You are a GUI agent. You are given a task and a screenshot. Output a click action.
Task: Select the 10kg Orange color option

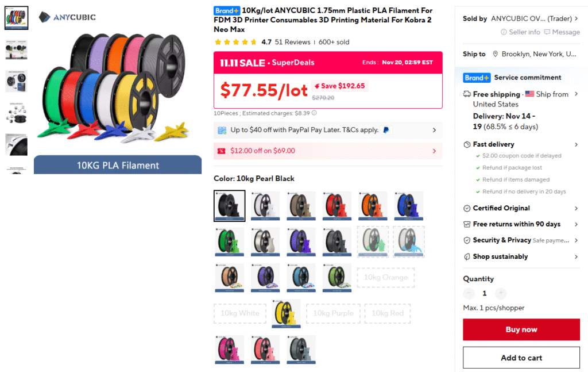click(x=386, y=277)
